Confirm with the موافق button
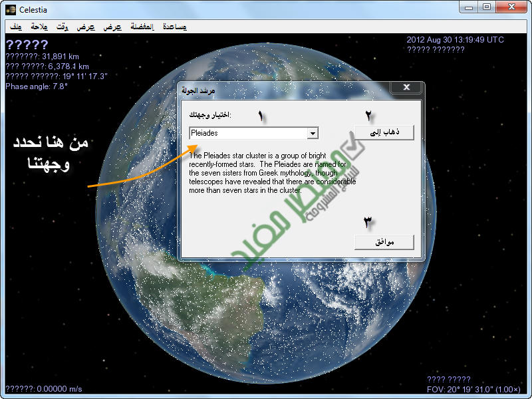Viewport: 532px width, 399px height. pos(384,242)
